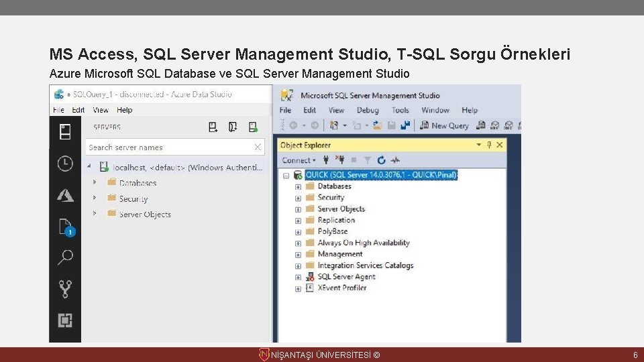Click Open File folder icon in SSMS toolbar
Viewport: 644px width, 362px height.
[x=377, y=125]
